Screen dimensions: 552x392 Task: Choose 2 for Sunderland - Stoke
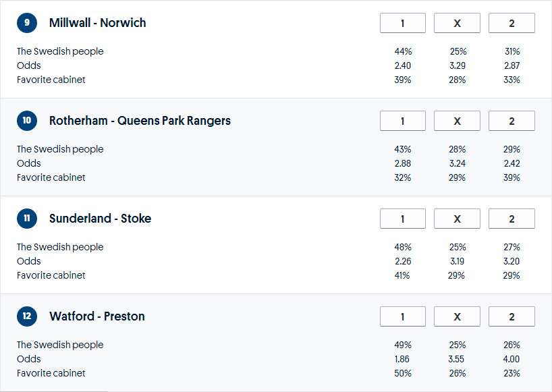[x=512, y=219]
